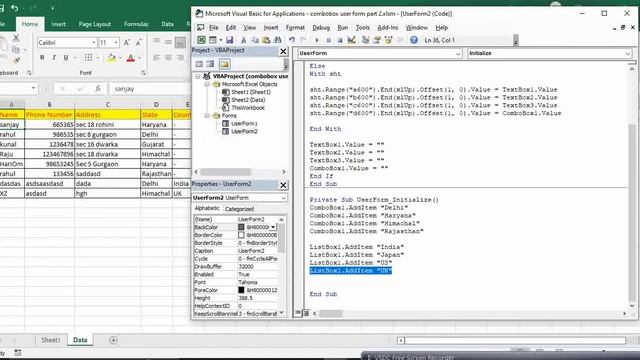Screen dimensions: 640x360
Task: Save the VBA project with floppy icon
Action: pyautogui.click(x=229, y=40)
